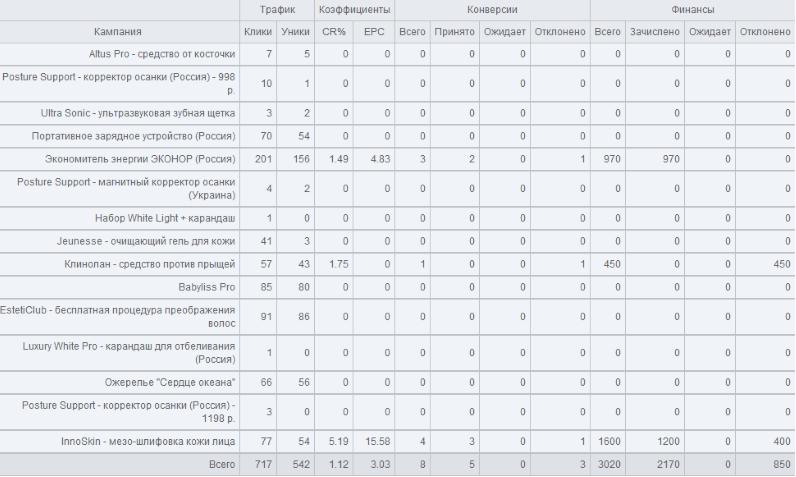Select Luxury White Pro карандаш для отбеливания campaign

coord(129,353)
